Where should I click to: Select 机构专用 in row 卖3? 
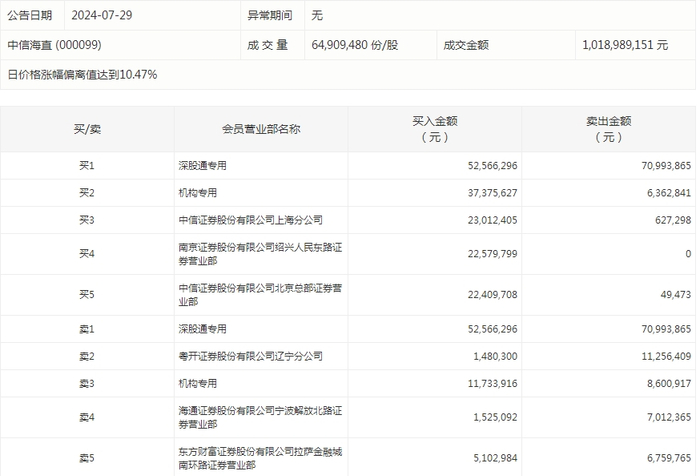198,384
